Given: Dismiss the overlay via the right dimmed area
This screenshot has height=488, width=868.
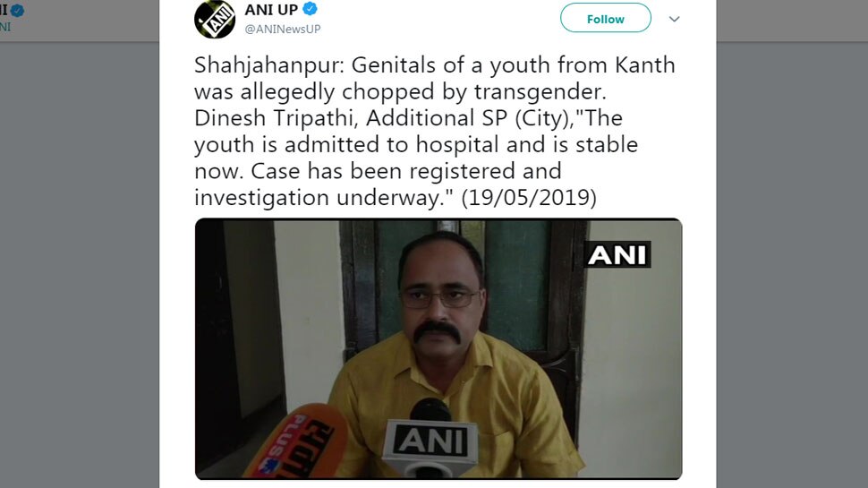Looking at the screenshot, I should (792, 265).
